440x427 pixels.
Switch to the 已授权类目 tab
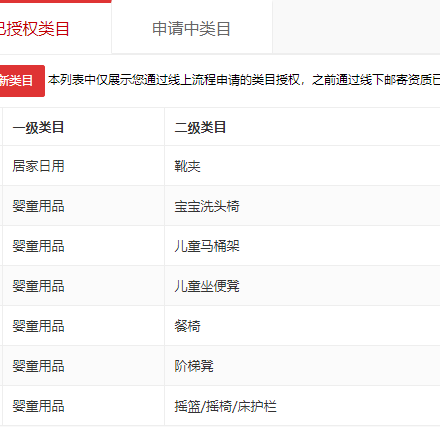coord(55,28)
